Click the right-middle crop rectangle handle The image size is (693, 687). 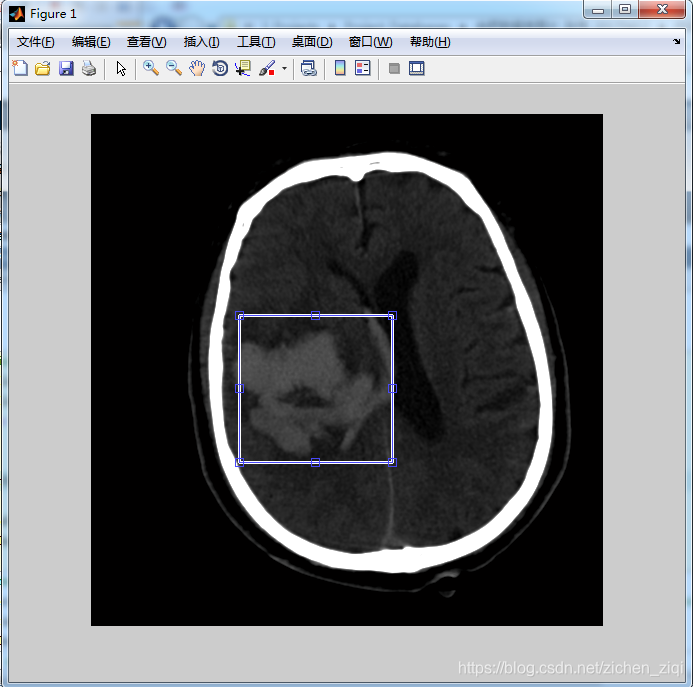click(x=392, y=389)
